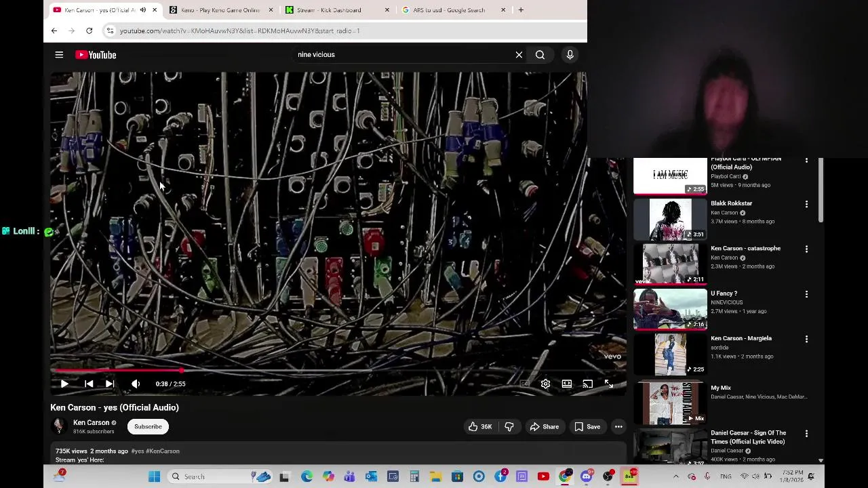The width and height of the screenshot is (868, 488).
Task: Share the video
Action: tap(544, 426)
